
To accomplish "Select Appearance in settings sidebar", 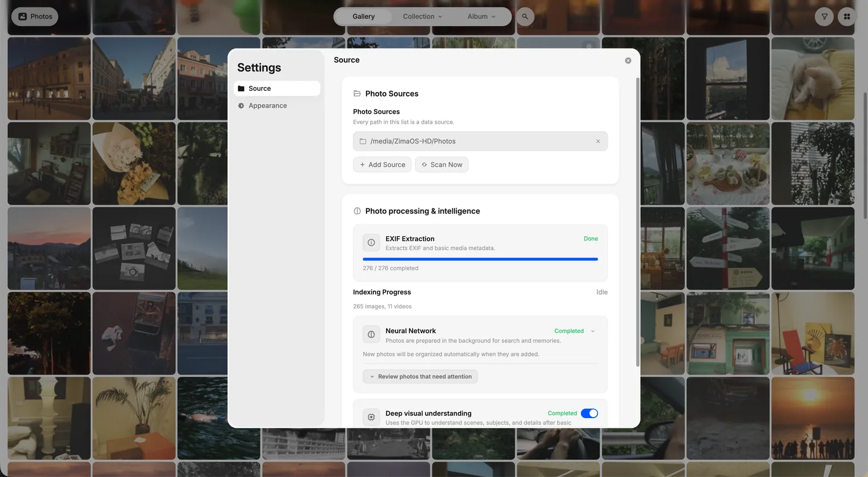I will point(277,106).
